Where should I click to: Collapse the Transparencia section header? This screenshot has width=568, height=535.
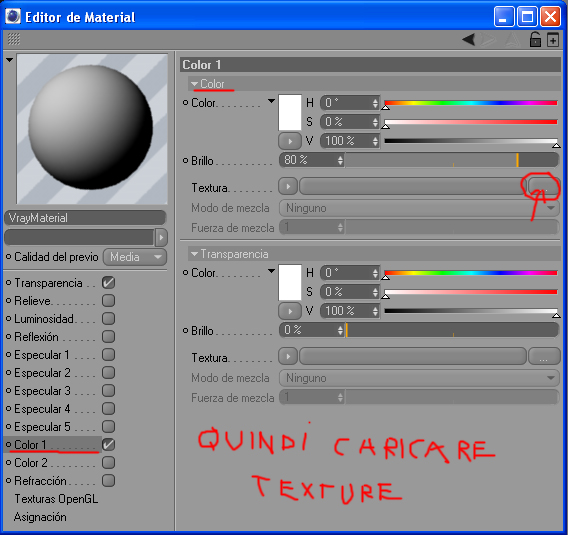pos(374,254)
